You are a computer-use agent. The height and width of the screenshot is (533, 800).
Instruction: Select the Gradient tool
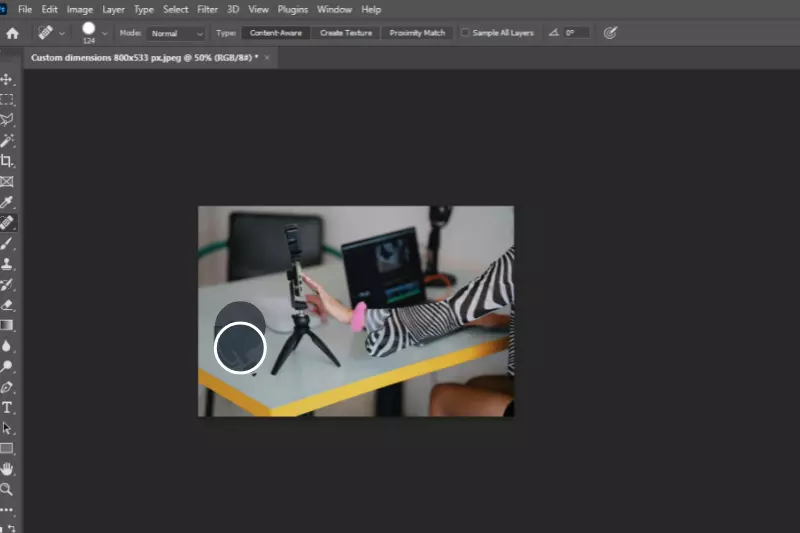(x=7, y=325)
